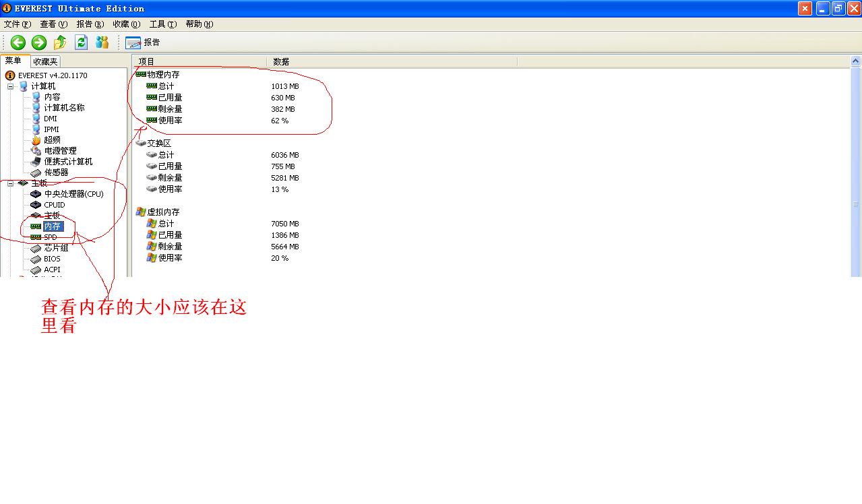Click the 计算机 icon in tree
This screenshot has height=504, width=862.
coord(24,86)
